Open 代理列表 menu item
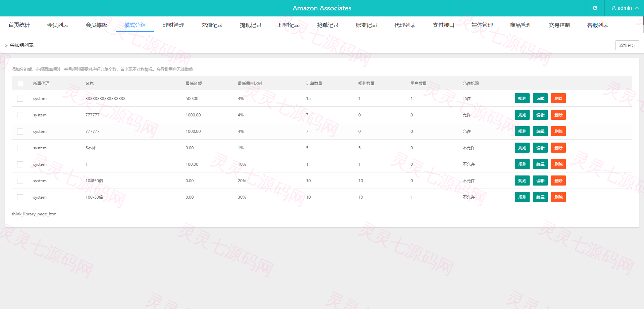This screenshot has width=644, height=309. tap(405, 25)
